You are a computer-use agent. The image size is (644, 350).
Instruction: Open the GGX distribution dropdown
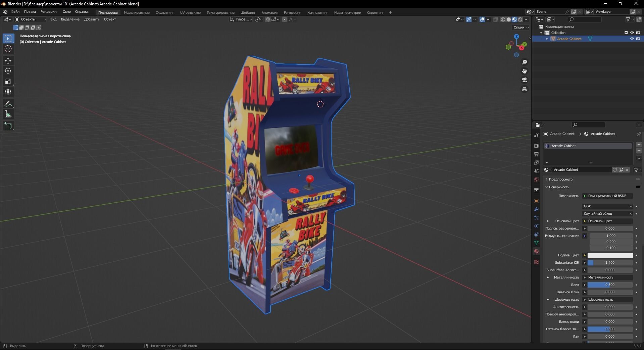(607, 206)
